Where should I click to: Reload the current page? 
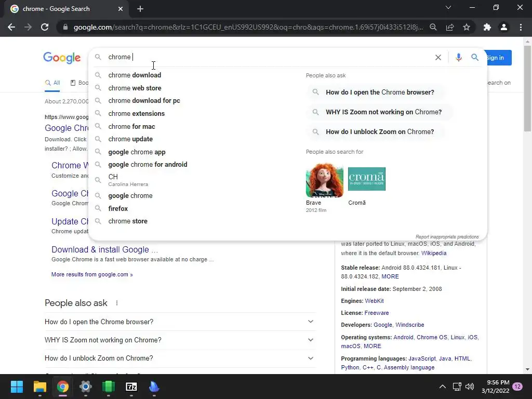click(45, 27)
